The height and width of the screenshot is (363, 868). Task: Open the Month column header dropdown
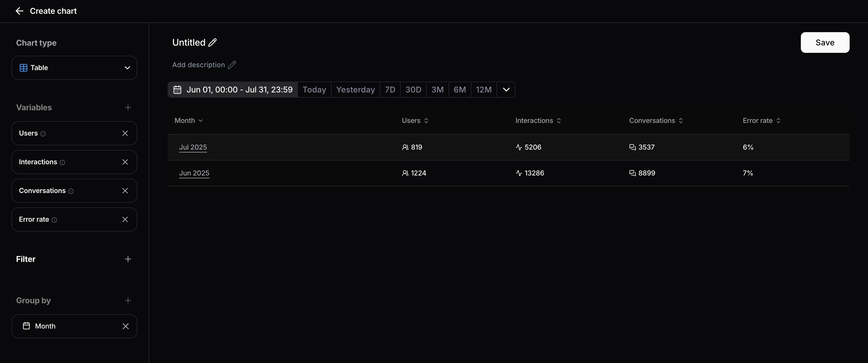[189, 121]
